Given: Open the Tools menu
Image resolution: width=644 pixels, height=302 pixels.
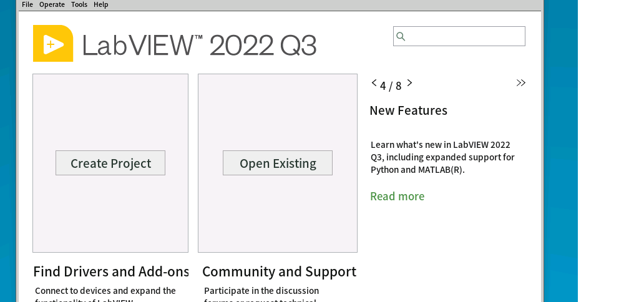Looking at the screenshot, I should (x=79, y=4).
